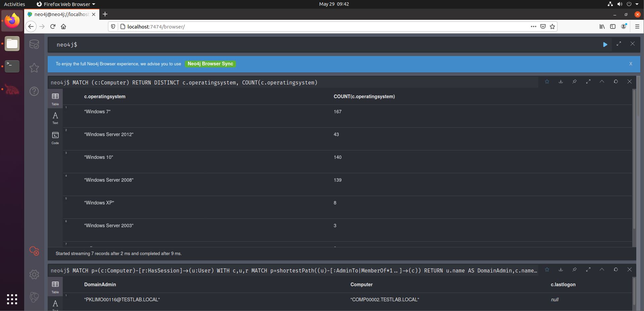
Task: Select Table view in second frame
Action: pyautogui.click(x=55, y=287)
